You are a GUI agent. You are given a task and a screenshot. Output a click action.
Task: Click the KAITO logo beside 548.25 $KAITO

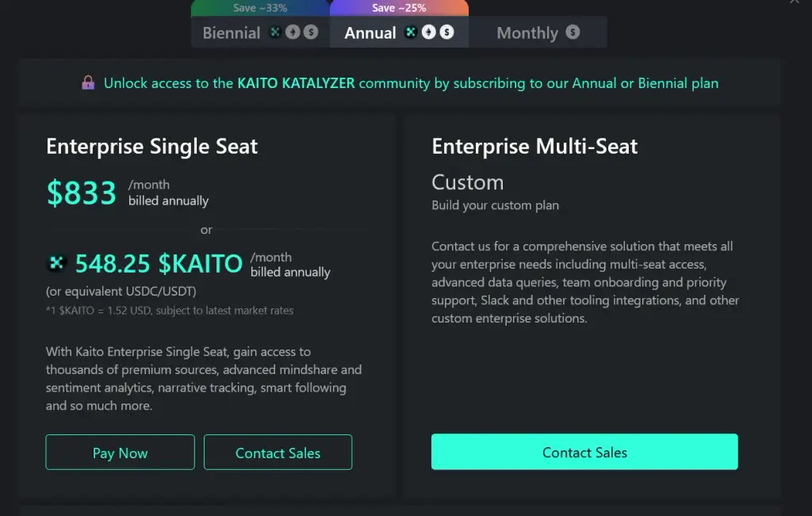[56, 263]
